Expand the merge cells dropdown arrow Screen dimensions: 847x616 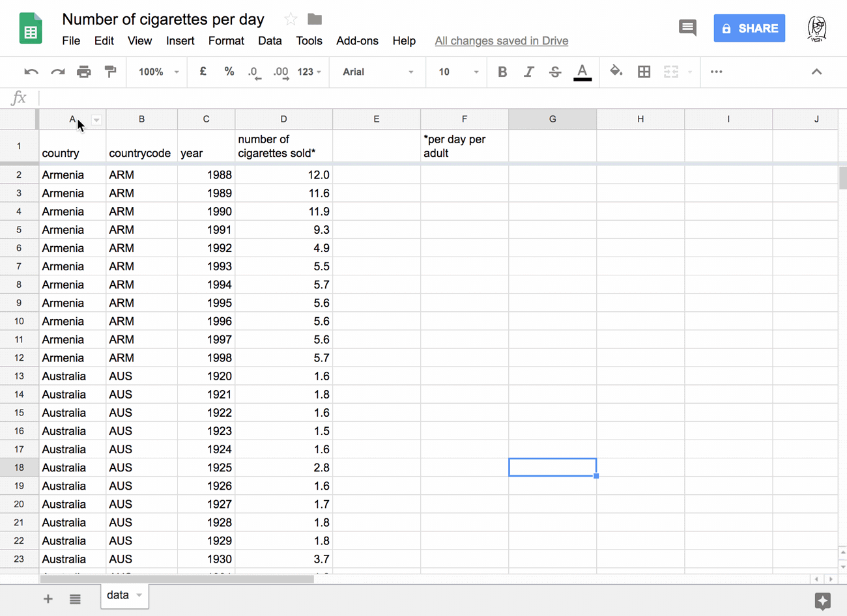[690, 72]
